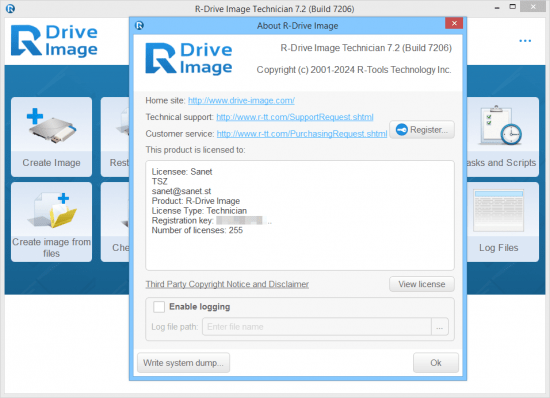
Task: Click the R-Drive Image logo in About dialog
Action: (x=189, y=59)
